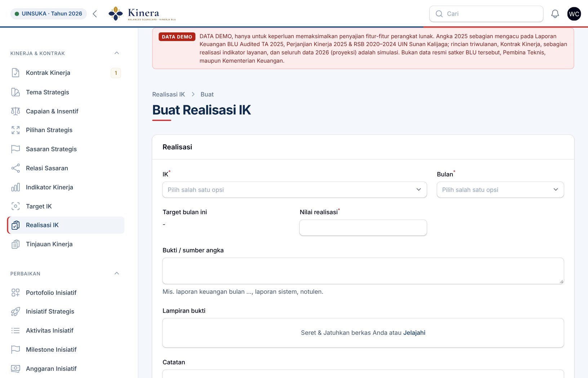Click the Lampiran bukti drop zone
The width and height of the screenshot is (588, 378).
click(363, 333)
